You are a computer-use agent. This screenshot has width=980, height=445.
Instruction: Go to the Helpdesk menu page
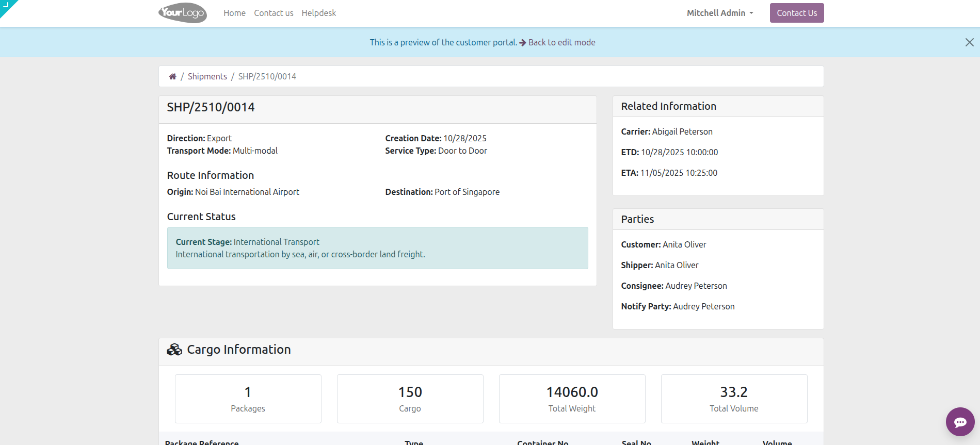tap(318, 13)
